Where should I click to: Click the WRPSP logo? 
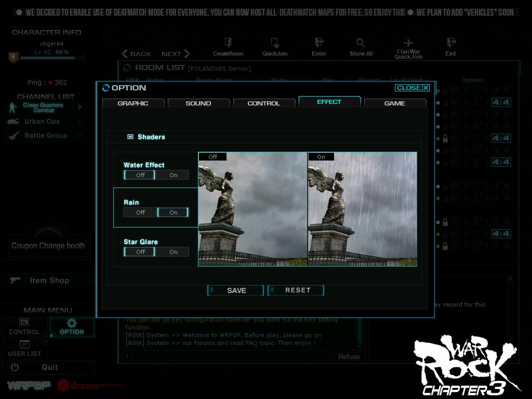point(29,385)
